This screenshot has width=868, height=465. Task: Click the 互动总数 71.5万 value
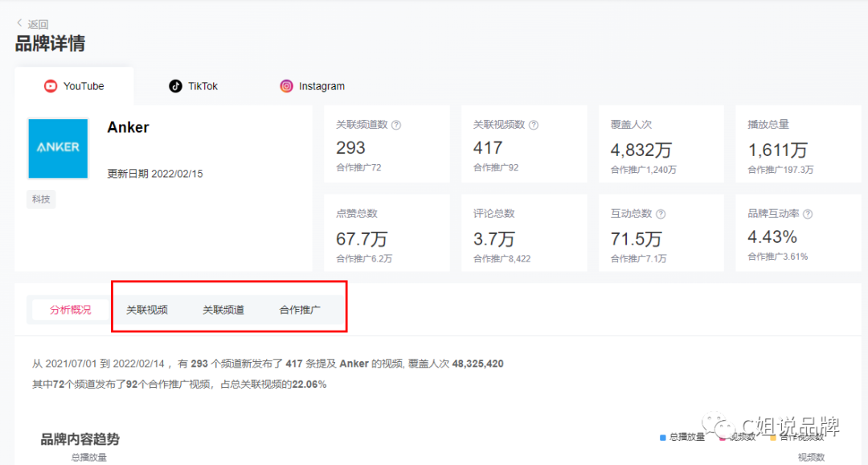pos(636,239)
